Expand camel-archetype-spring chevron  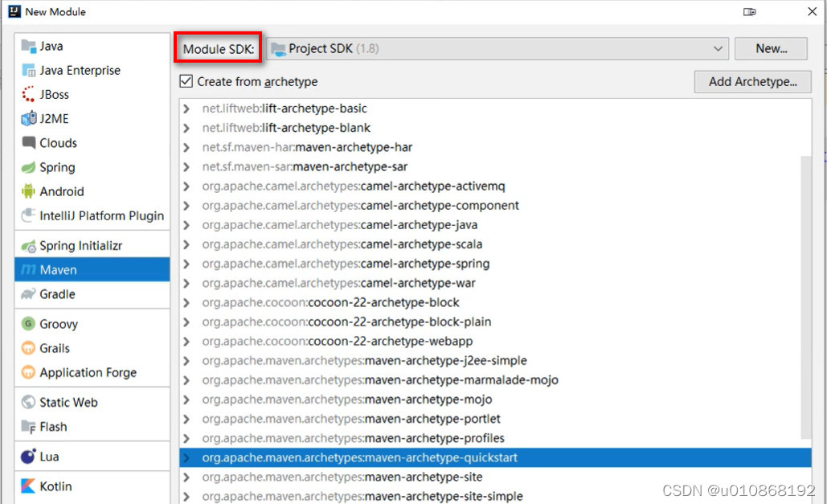(186, 264)
